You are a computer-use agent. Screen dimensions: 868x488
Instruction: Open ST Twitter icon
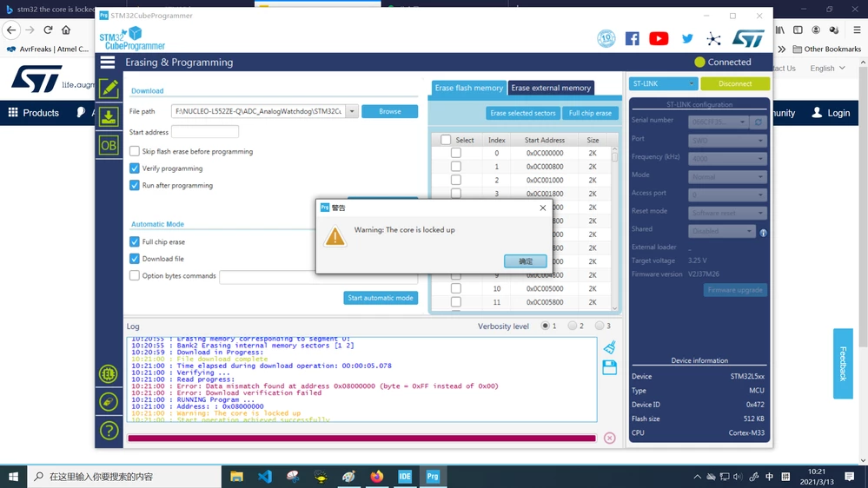(687, 38)
